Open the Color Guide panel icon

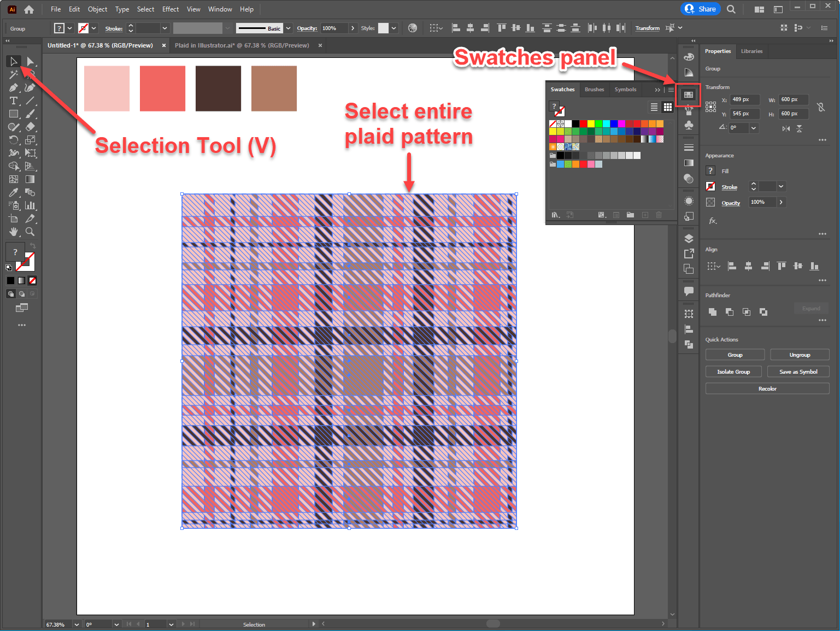coord(689,72)
